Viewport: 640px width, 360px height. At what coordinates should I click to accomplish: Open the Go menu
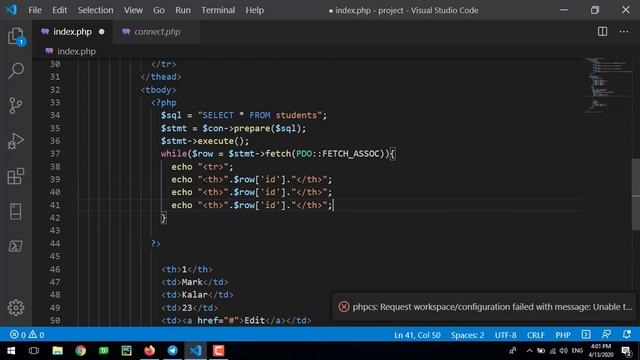[159, 10]
